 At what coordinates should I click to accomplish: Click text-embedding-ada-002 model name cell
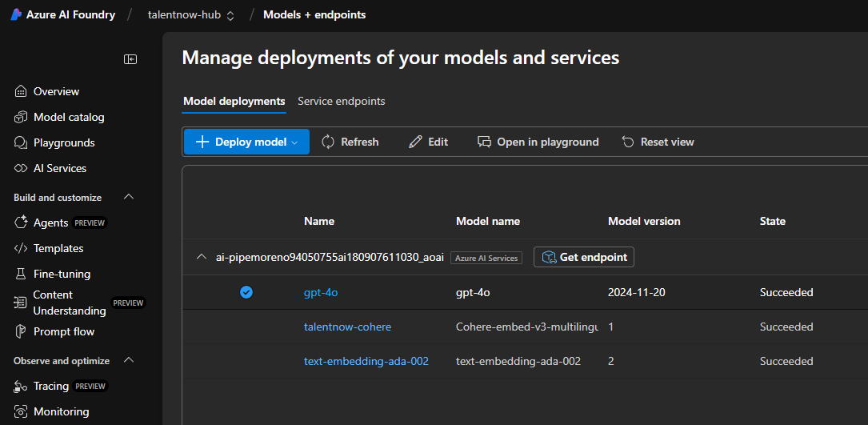[x=518, y=361]
